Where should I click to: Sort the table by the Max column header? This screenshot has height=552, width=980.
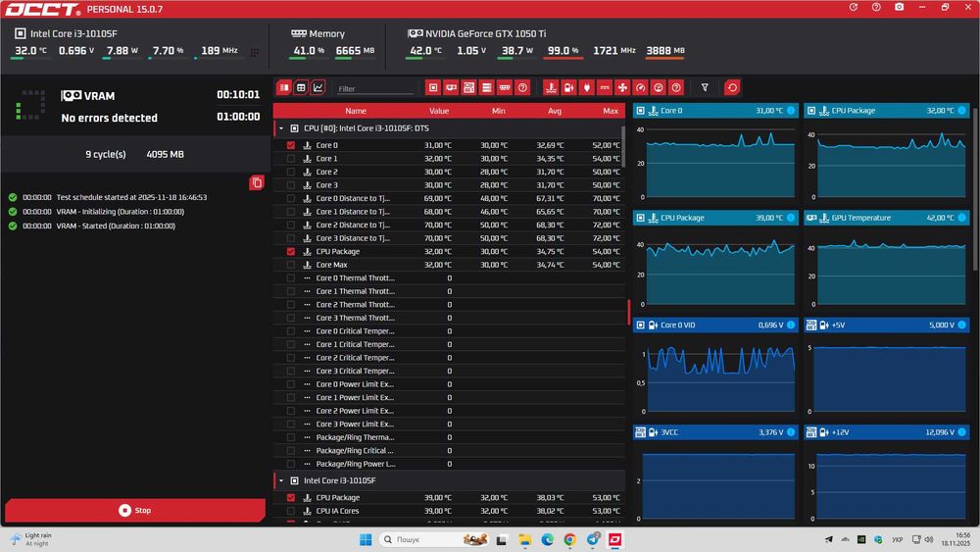click(610, 111)
